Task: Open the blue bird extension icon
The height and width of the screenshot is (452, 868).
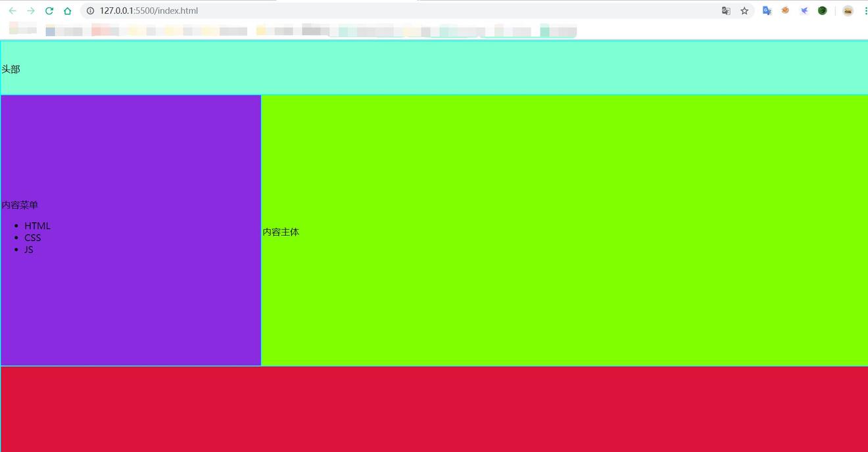Action: click(804, 11)
